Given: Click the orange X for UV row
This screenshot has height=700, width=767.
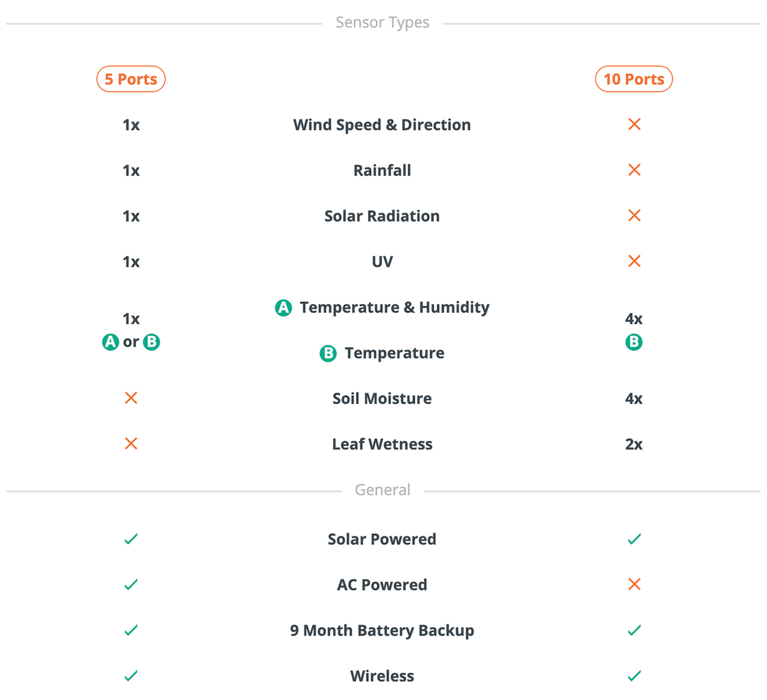Looking at the screenshot, I should point(634,260).
